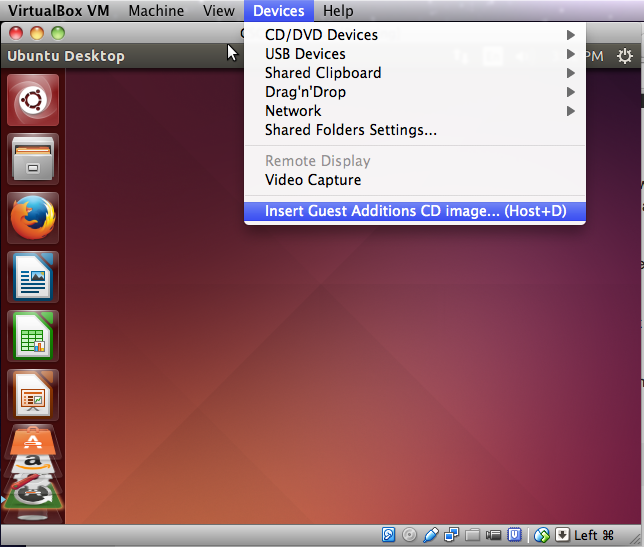Open the Ubuntu Dash home launcher

pos(33,100)
